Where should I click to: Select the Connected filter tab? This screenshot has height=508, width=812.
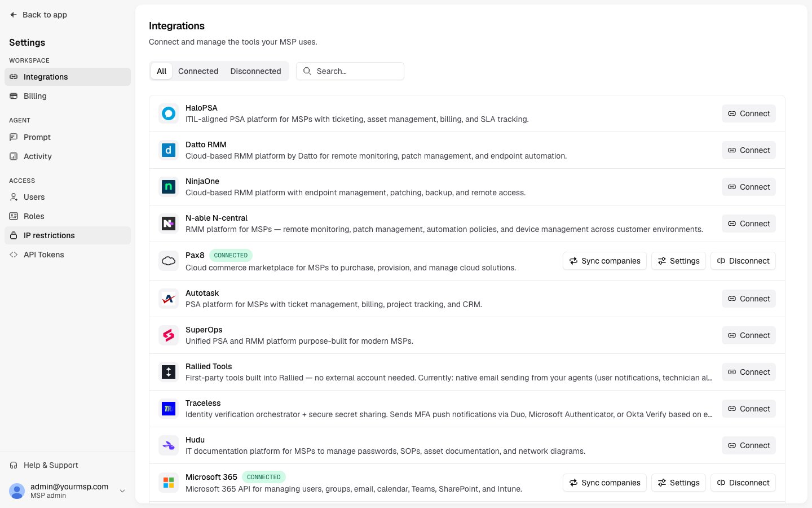click(x=198, y=71)
